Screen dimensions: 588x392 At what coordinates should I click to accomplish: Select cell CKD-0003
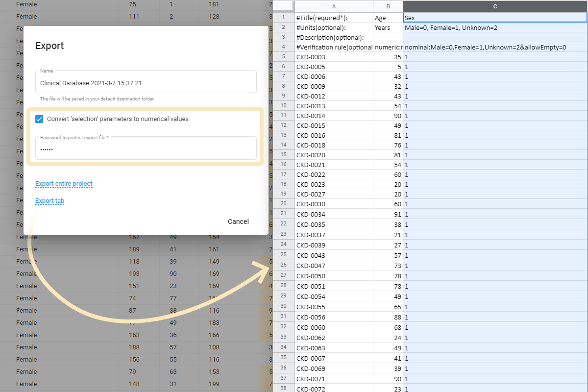click(334, 57)
